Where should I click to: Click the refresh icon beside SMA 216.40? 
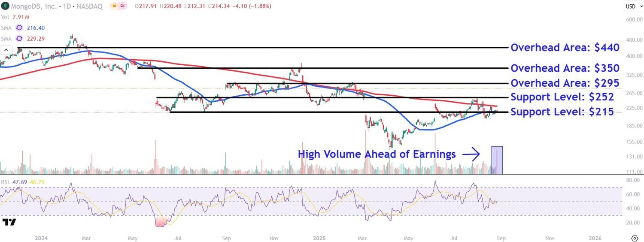[19, 28]
